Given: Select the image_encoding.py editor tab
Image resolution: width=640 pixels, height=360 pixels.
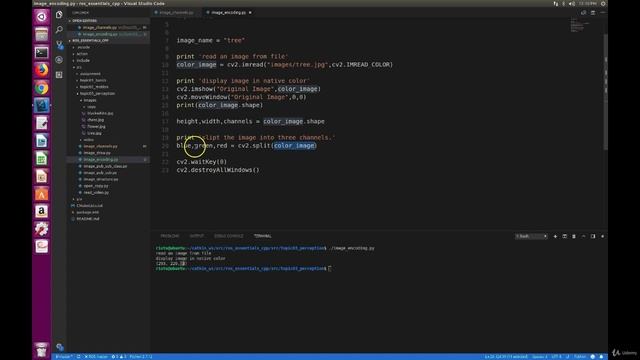Looking at the screenshot, I should pos(229,13).
